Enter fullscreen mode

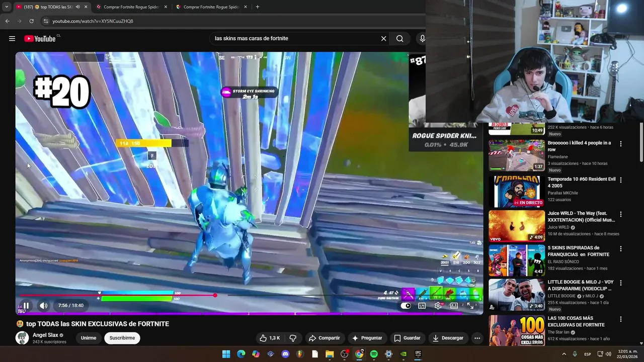[470, 306]
